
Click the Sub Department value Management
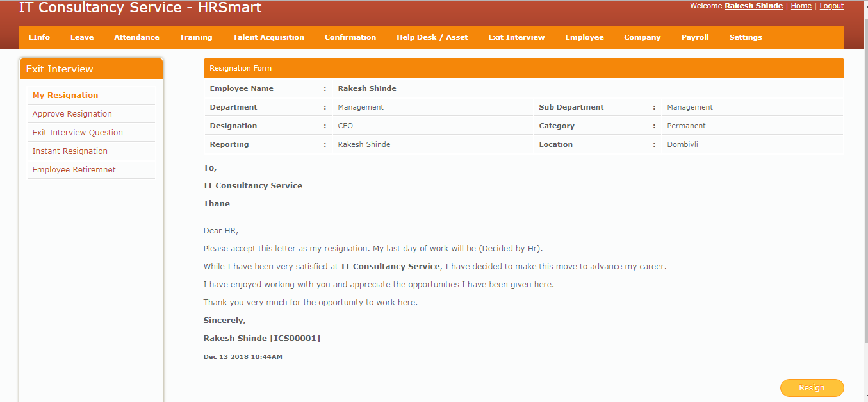690,107
